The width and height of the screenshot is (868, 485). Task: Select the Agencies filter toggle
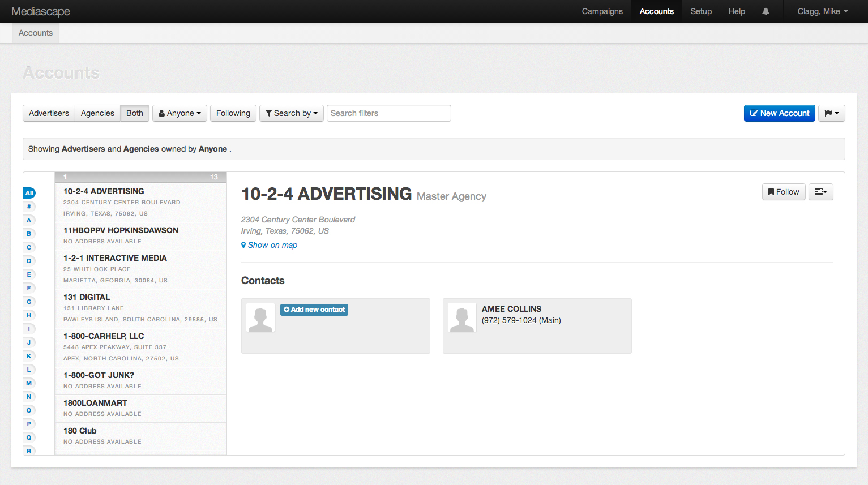pyautogui.click(x=97, y=113)
